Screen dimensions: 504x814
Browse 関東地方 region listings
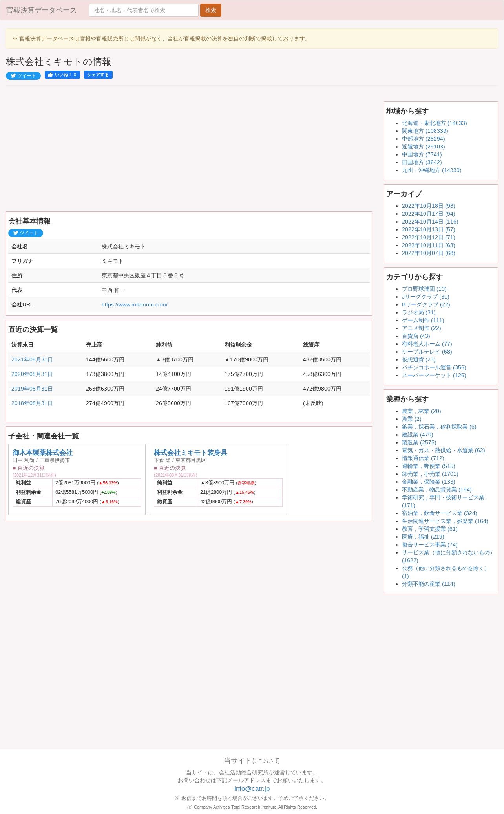(425, 131)
